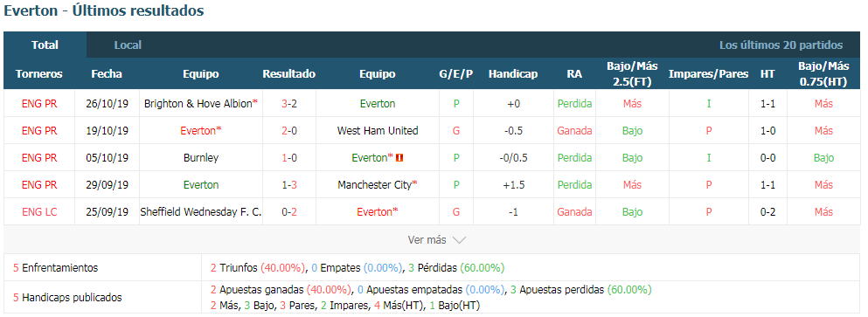The height and width of the screenshot is (317, 868).
Task: Click ENG PR in the 26/10/19 row
Action: pyautogui.click(x=39, y=103)
